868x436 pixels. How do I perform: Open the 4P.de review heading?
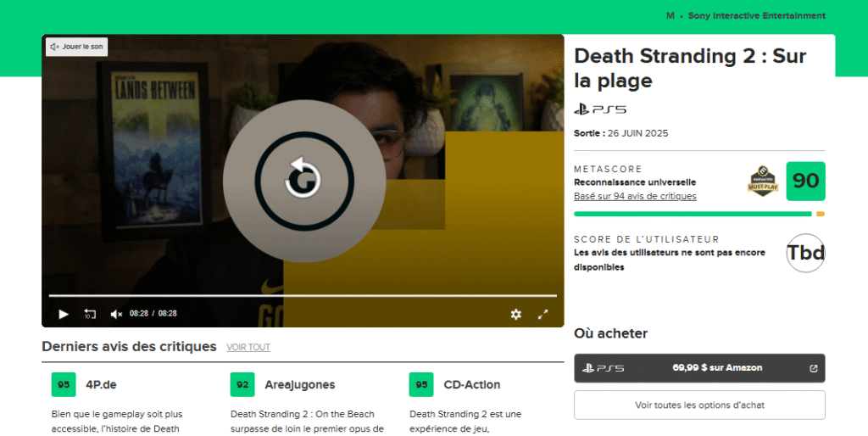[101, 384]
